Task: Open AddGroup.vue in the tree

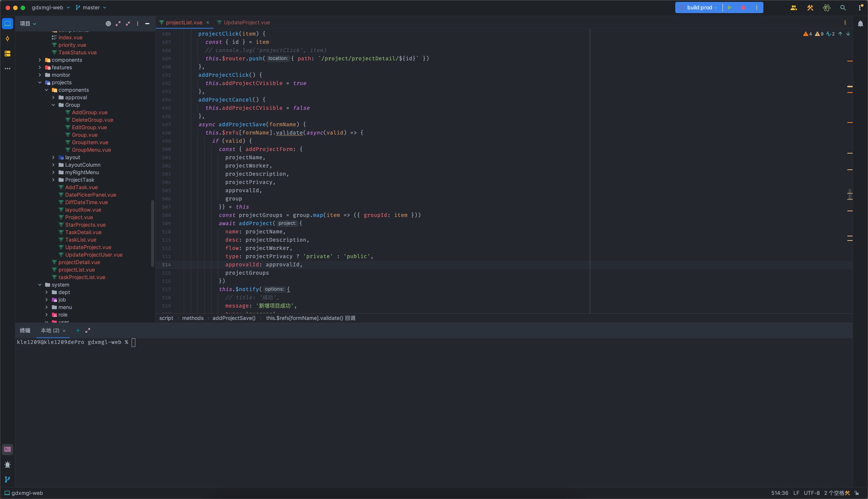Action: coord(90,112)
